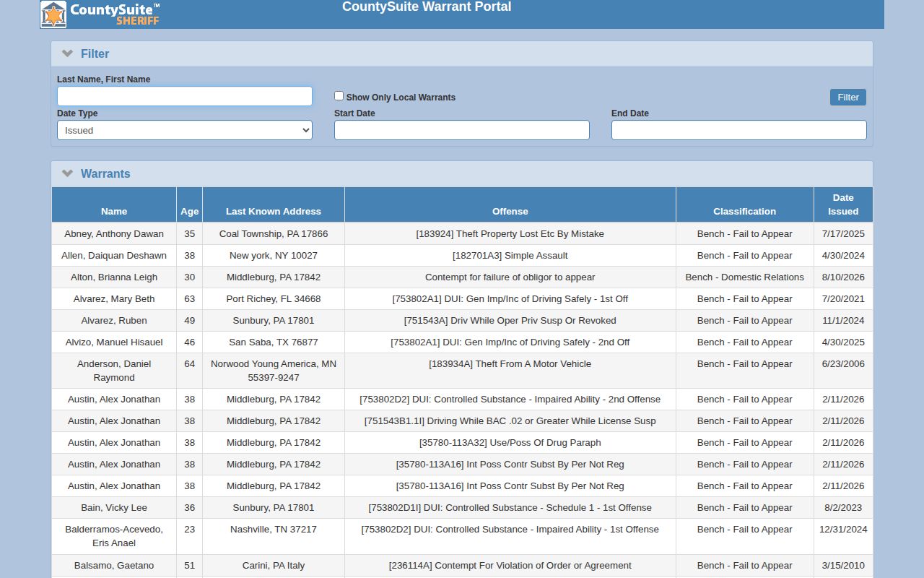Select the name Alvizo, Manuel Hisauel
924x578 pixels.
pos(114,342)
